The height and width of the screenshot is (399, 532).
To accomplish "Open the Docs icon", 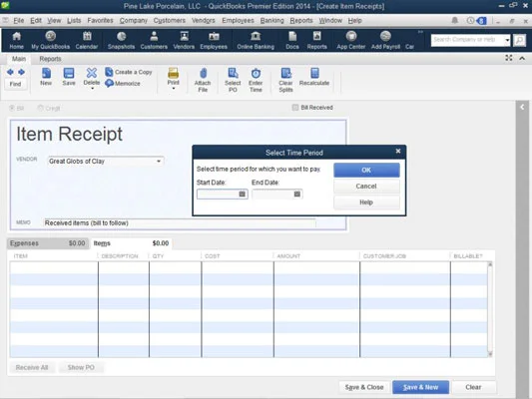I will 292,40.
